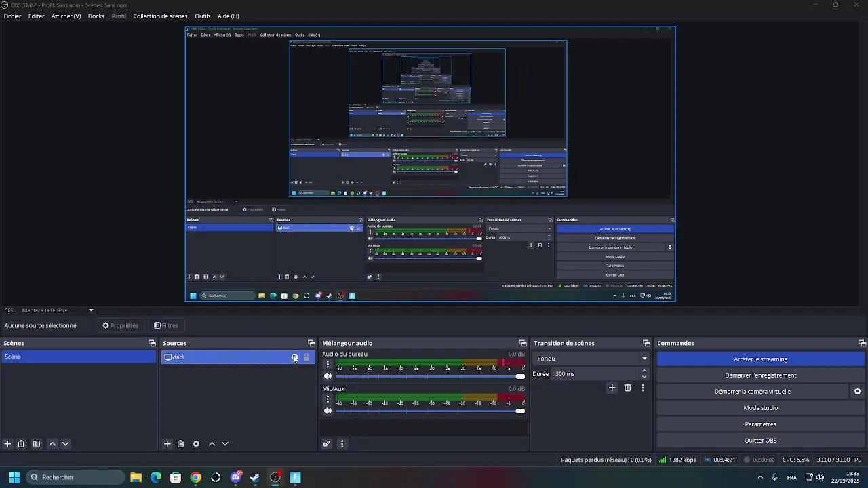Move source down in Sources panel
The width and height of the screenshot is (868, 488).
225,444
